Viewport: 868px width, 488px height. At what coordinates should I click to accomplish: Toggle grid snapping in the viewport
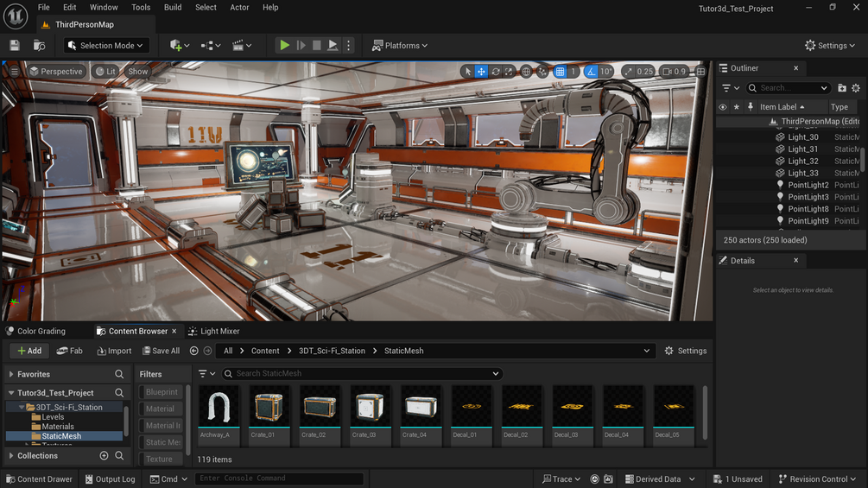(561, 72)
